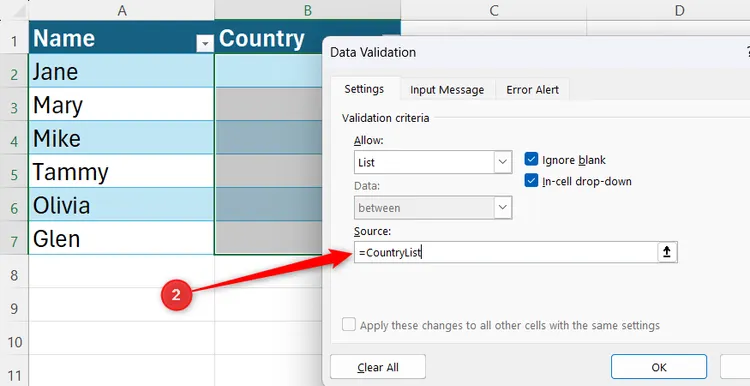The width and height of the screenshot is (750, 386).
Task: Toggle the In-cell drop-down checkbox
Action: 531,181
